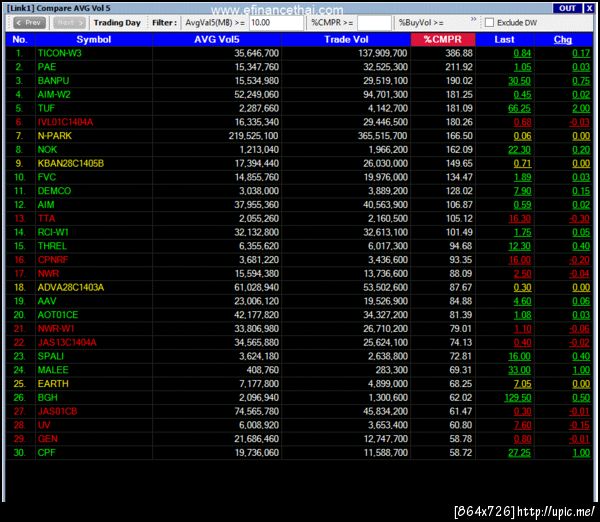Image resolution: width=600 pixels, height=522 pixels.
Task: Select symbol NWR-W1
Action: tap(56, 329)
